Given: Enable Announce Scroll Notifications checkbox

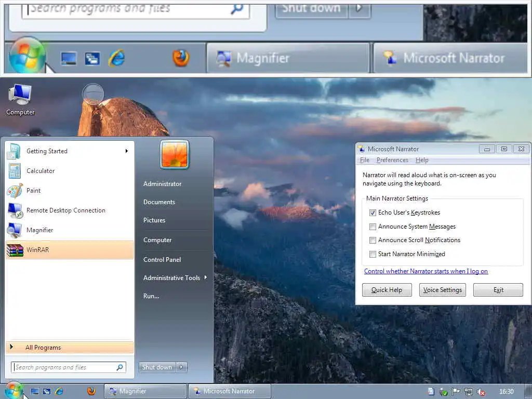Looking at the screenshot, I should pyautogui.click(x=373, y=240).
